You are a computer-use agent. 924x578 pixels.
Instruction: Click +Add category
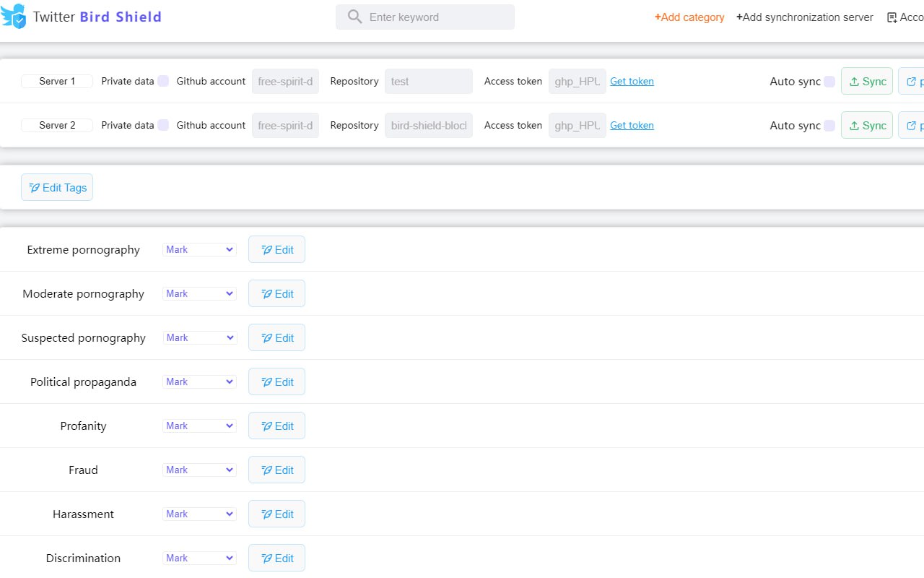pyautogui.click(x=689, y=17)
